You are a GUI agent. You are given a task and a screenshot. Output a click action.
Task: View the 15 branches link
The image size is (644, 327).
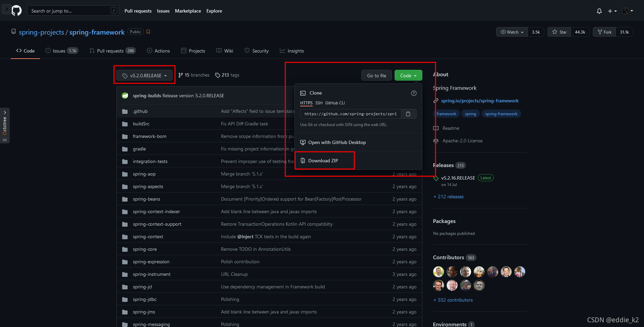tap(194, 75)
